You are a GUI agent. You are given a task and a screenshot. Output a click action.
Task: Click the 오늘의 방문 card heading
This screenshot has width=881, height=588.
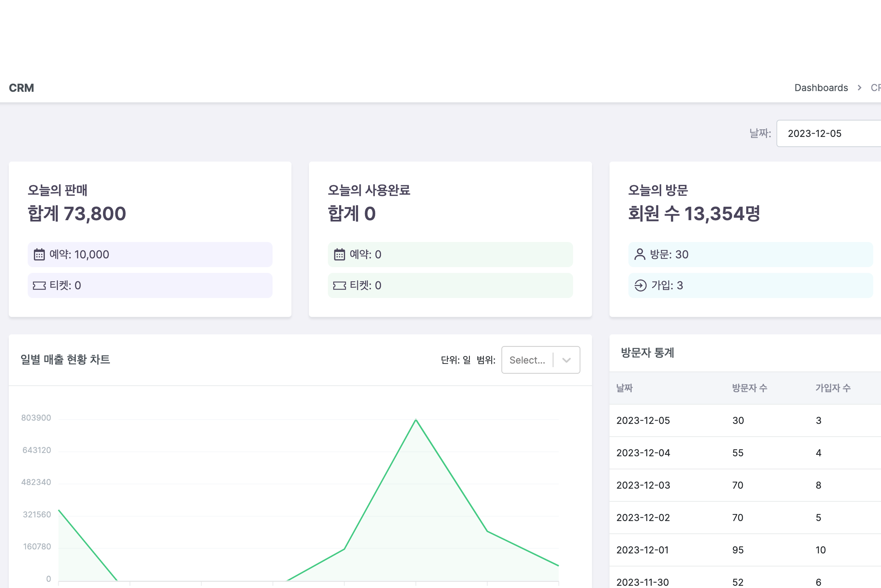tap(658, 190)
